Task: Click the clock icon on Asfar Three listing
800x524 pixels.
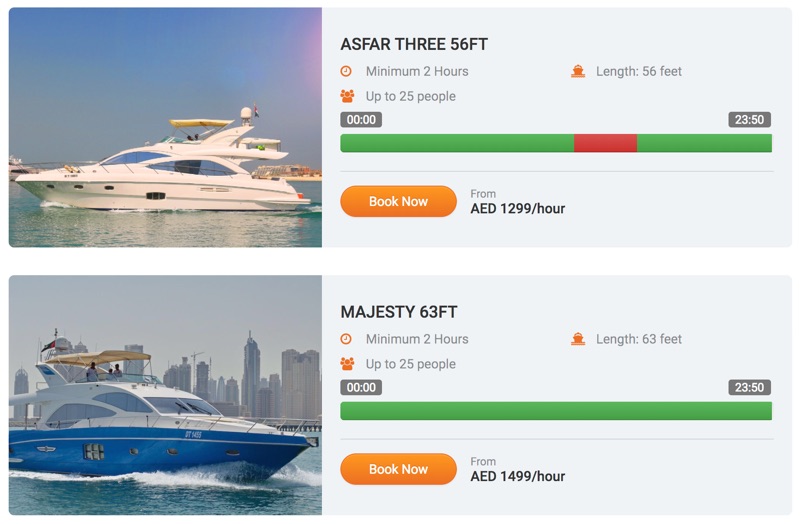Action: pos(346,71)
